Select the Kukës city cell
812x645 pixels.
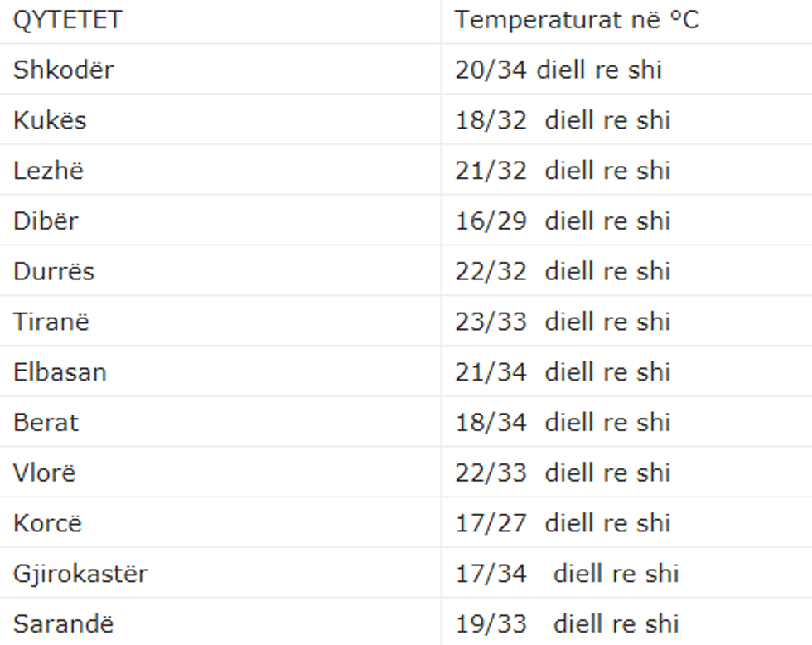point(50,120)
